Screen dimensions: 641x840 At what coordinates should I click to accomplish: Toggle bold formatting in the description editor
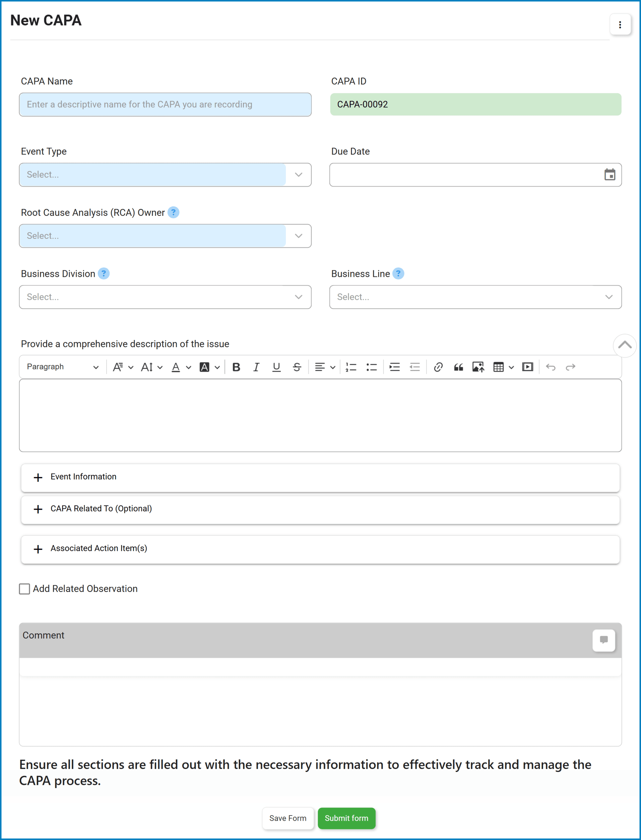pos(236,366)
